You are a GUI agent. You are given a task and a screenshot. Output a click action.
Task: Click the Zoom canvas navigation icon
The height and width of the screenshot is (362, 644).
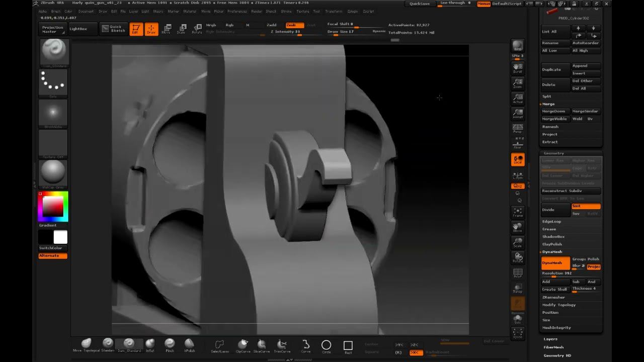coord(518,83)
